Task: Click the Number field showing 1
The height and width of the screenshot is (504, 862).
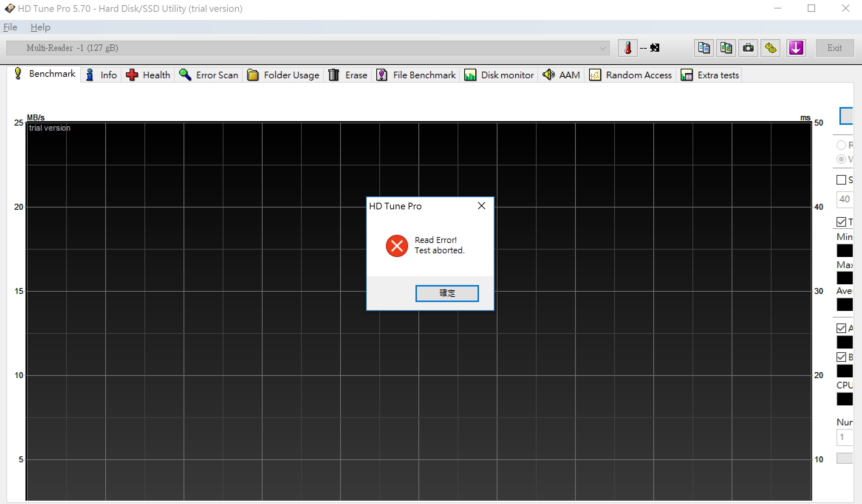Action: [845, 437]
